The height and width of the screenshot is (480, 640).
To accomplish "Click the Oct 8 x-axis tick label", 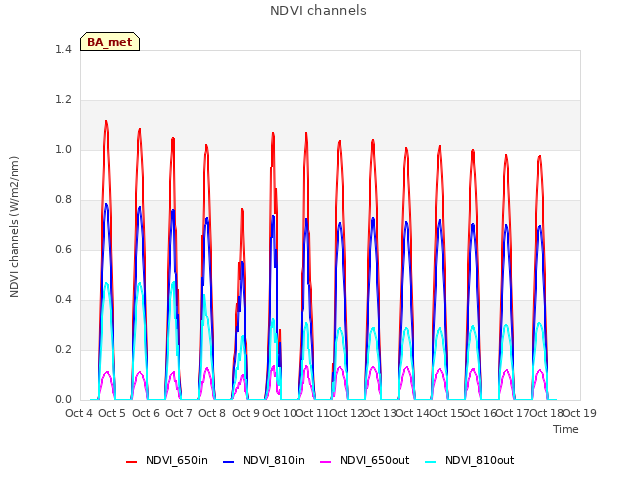I will coord(212,413).
